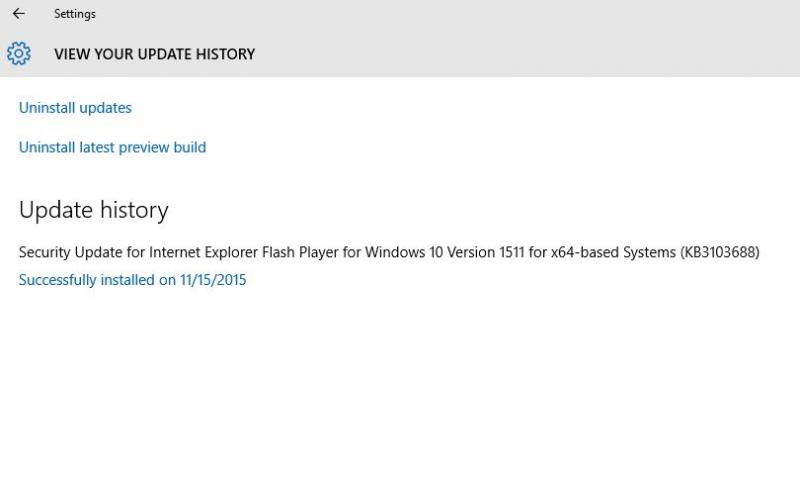Screen dimensions: 800x480
Task: Open the Uninstall updates link
Action: (x=75, y=108)
